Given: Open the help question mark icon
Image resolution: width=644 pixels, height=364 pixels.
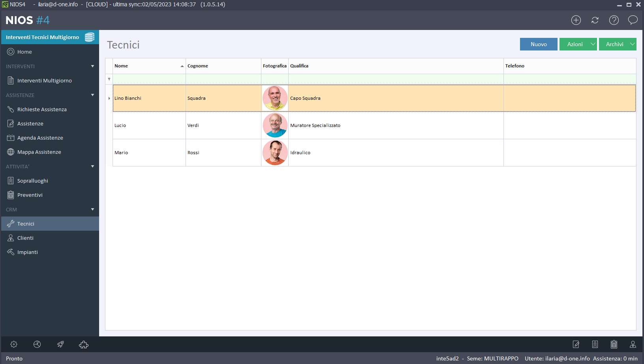Looking at the screenshot, I should [x=614, y=20].
